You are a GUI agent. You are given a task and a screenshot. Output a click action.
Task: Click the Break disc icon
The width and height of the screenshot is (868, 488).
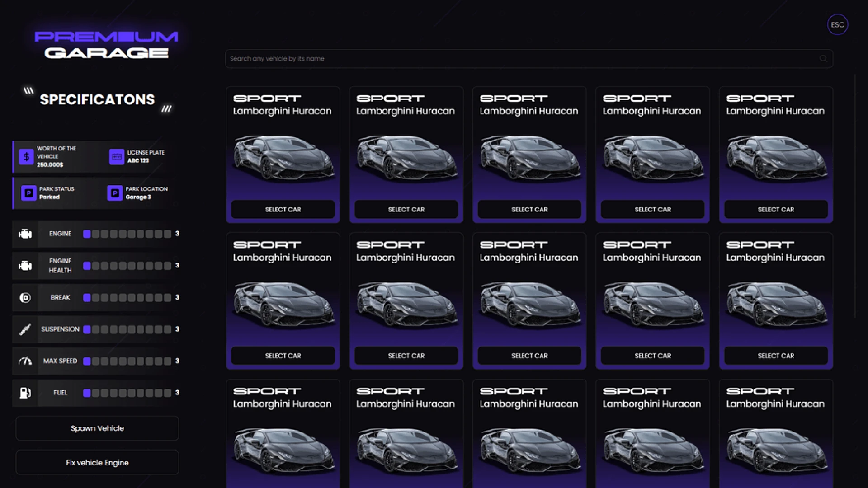tap(25, 297)
